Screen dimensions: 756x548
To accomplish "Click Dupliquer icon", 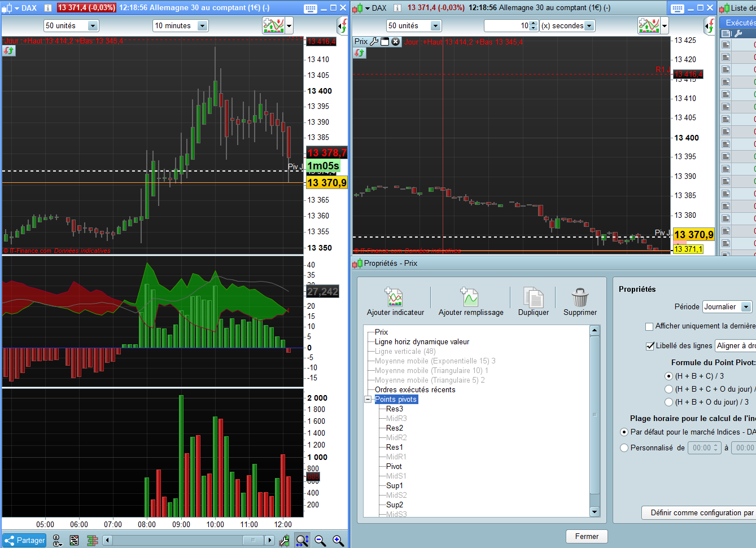I will coord(533,297).
